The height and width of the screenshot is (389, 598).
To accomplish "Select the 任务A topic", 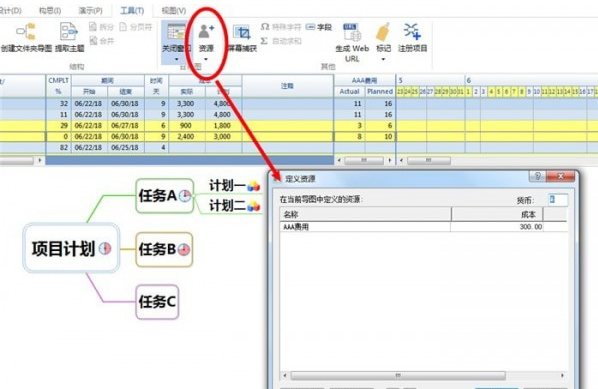I will 165,196.
